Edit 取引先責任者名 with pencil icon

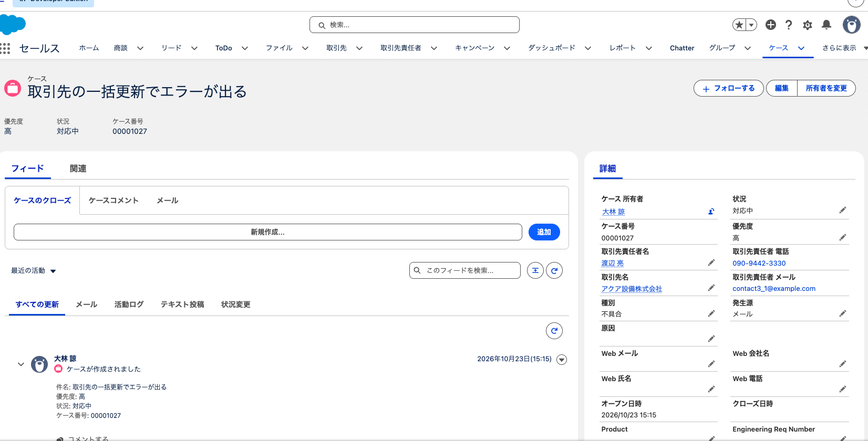click(711, 262)
